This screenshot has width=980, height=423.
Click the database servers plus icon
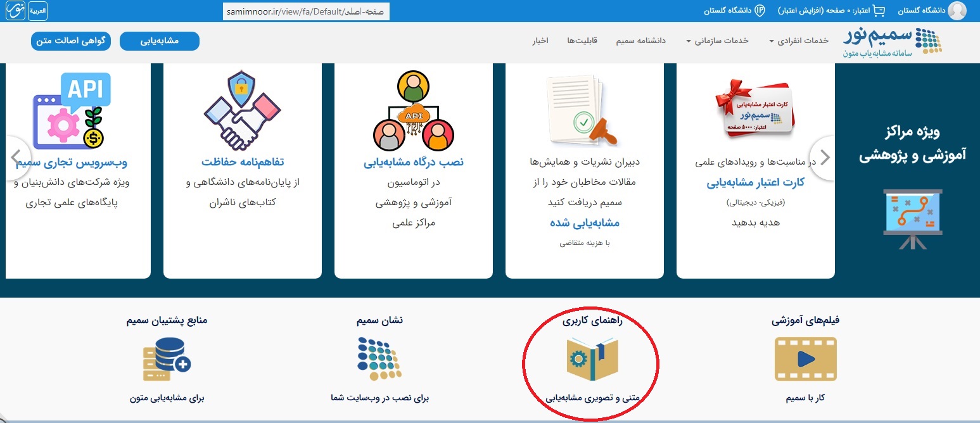(x=167, y=359)
